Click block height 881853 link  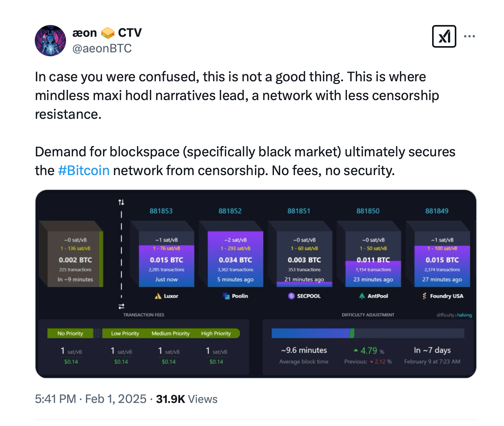coord(161,211)
